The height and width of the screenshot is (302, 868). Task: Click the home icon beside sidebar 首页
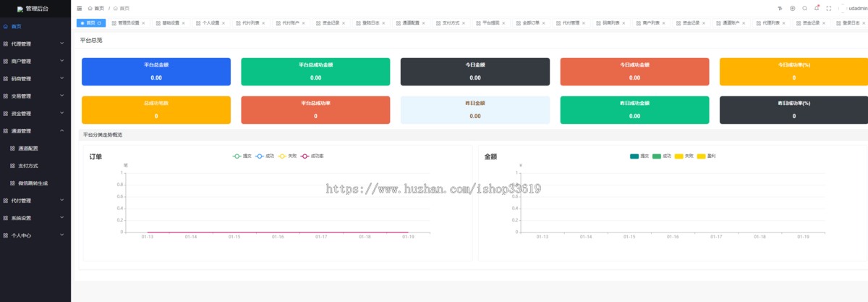point(6,26)
